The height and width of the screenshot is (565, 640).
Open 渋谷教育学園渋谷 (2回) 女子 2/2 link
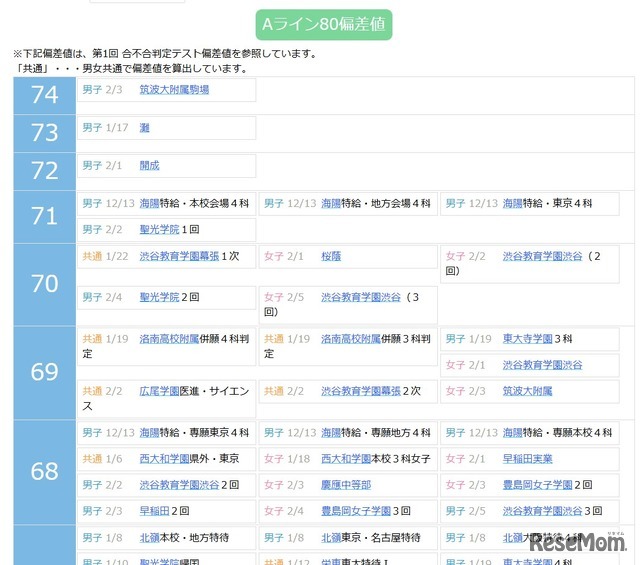pos(542,256)
